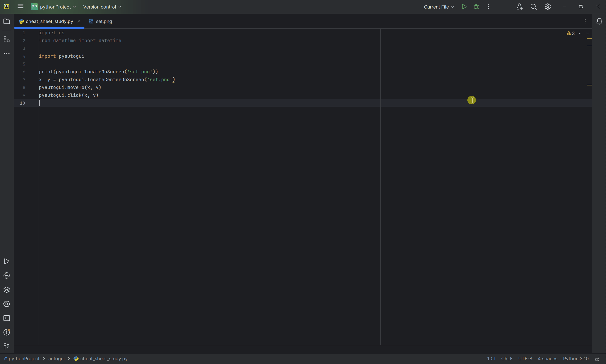Viewport: 606px width, 364px height.
Task: Open the Services tool window
Action: click(x=7, y=304)
